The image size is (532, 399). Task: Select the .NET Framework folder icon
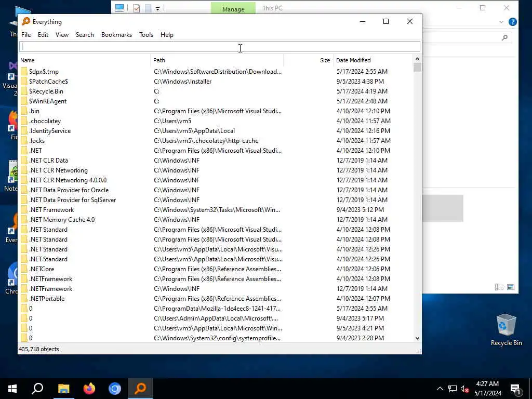(x=24, y=210)
